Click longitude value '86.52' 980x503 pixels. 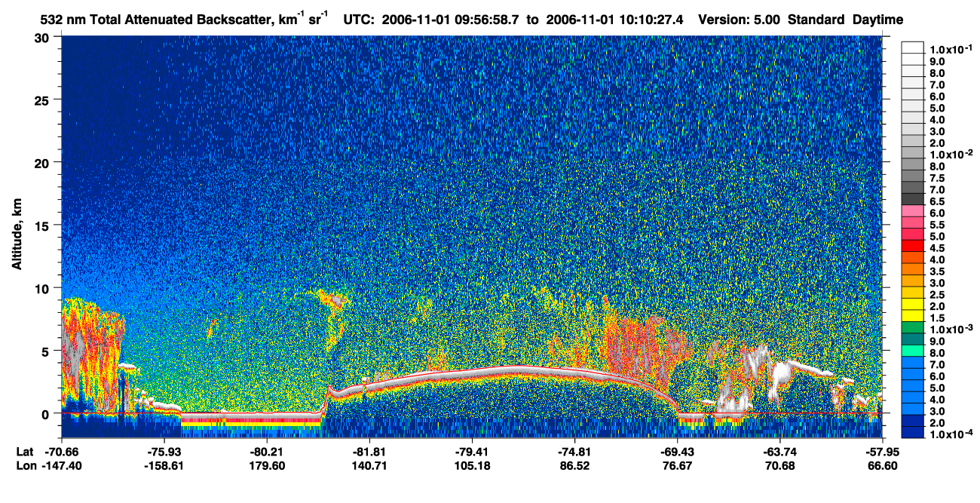click(x=574, y=466)
